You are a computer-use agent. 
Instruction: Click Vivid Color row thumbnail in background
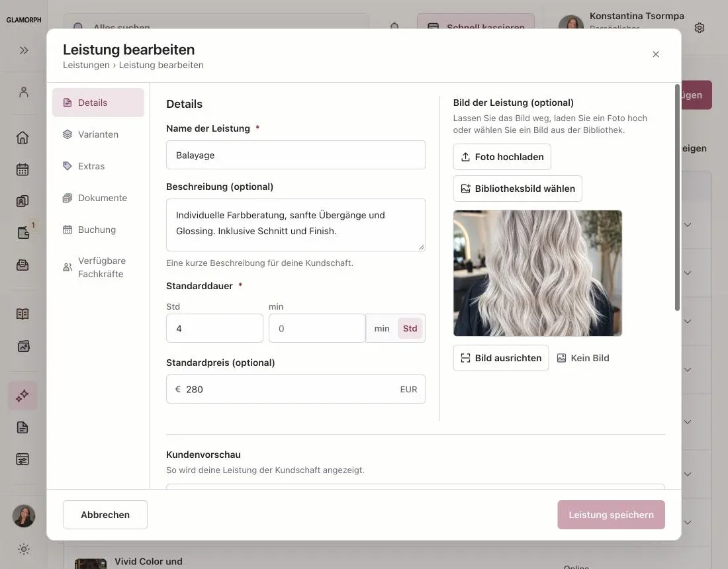[x=91, y=564]
